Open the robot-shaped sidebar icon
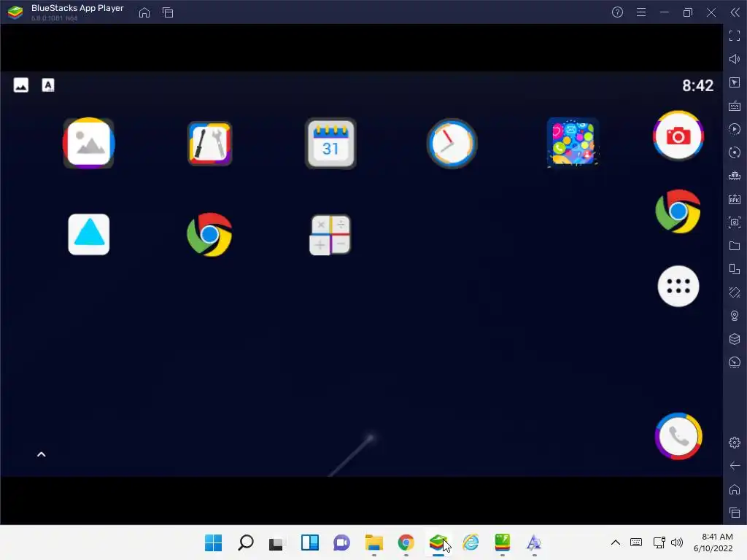Viewport: 747px width, 560px height. 735,176
